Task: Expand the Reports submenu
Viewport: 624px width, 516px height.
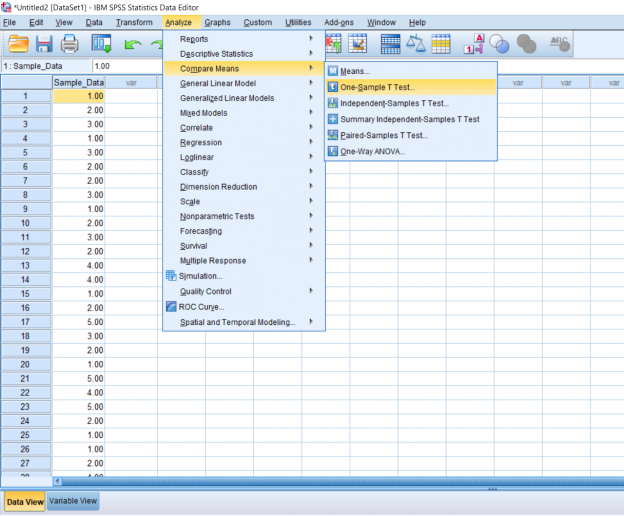Action: 244,39
